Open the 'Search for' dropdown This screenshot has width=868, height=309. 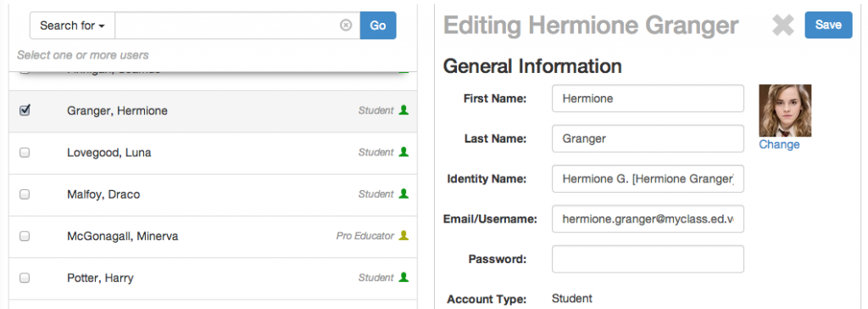pos(72,25)
